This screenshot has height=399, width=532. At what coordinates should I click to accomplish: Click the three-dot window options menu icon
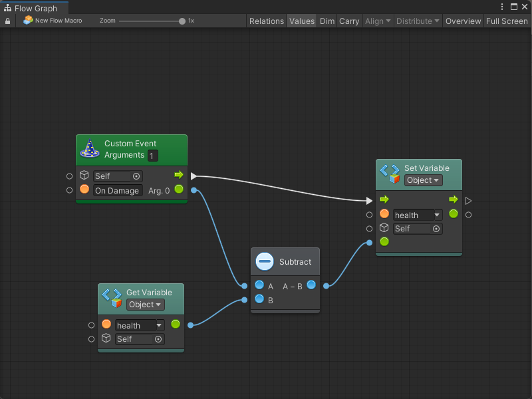(503, 7)
